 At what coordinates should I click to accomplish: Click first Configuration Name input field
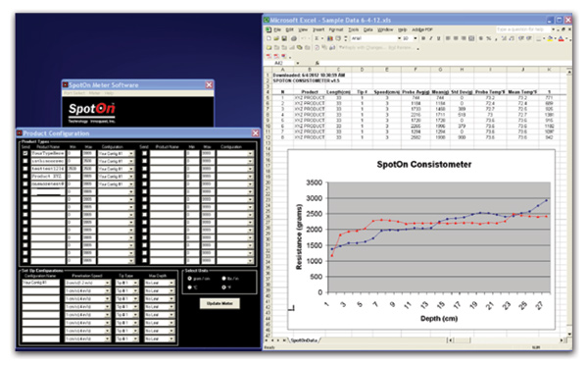coord(40,283)
